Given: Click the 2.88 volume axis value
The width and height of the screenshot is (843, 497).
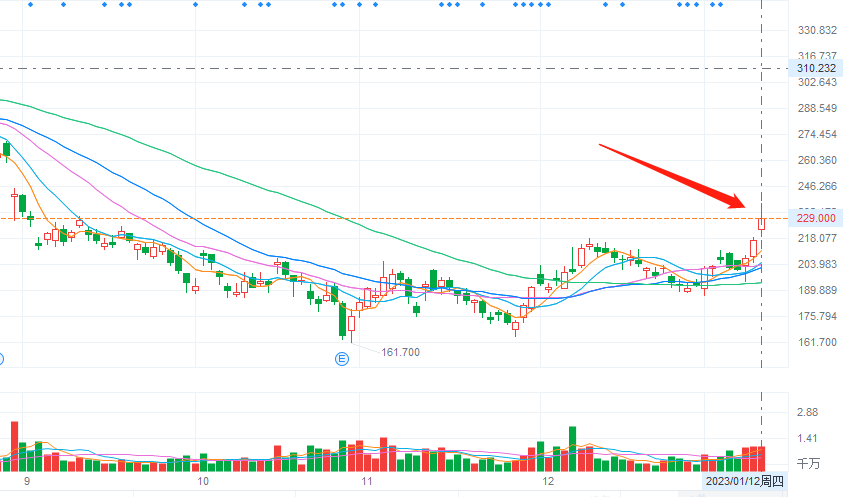Looking at the screenshot, I should (x=807, y=412).
